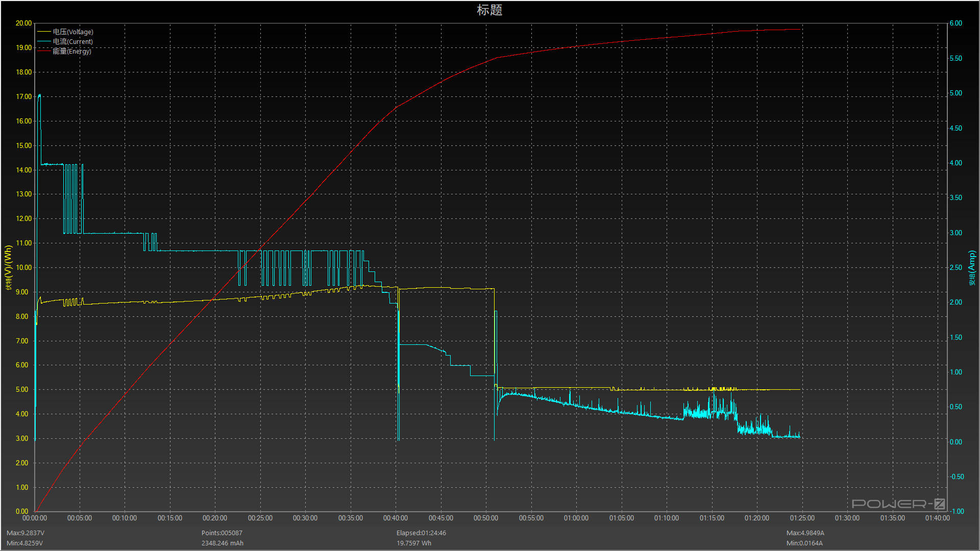
Task: Click the 19.7597 Wh energy value
Action: (414, 543)
